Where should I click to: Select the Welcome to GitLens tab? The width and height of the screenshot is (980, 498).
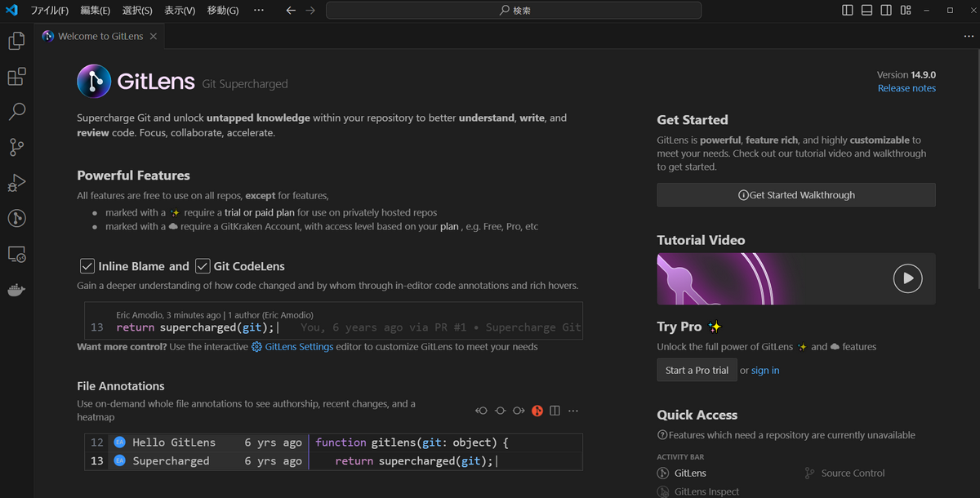click(x=100, y=36)
